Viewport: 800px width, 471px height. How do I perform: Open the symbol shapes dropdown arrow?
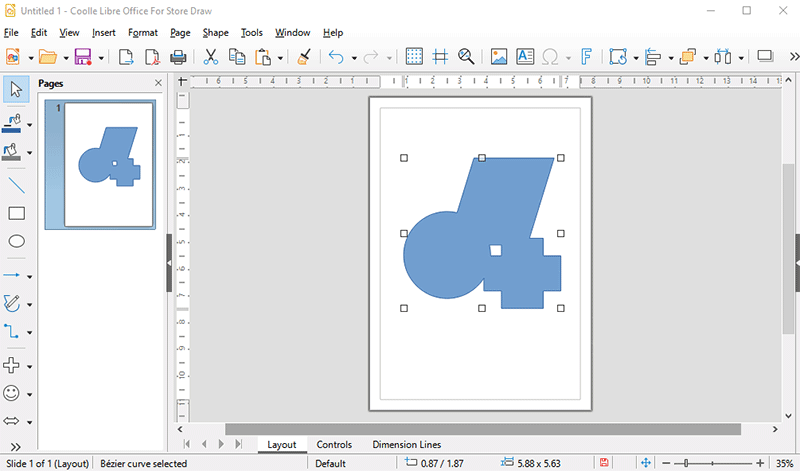click(x=30, y=394)
